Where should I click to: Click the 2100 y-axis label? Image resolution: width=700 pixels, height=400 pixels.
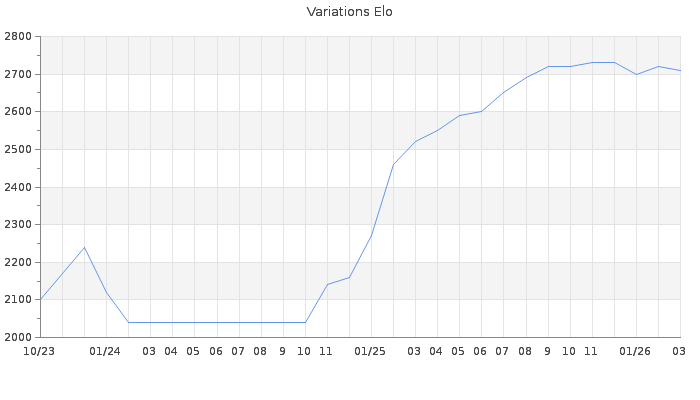click(x=17, y=300)
